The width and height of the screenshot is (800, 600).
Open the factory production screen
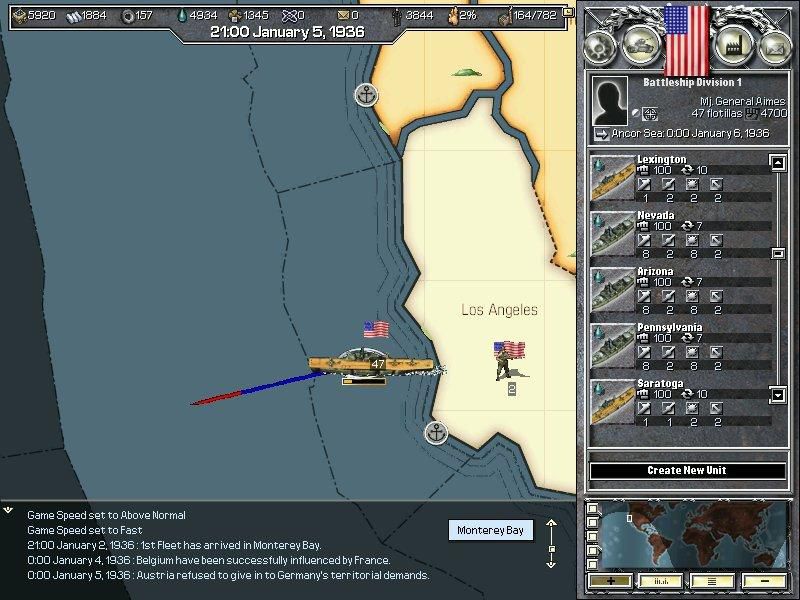[733, 46]
